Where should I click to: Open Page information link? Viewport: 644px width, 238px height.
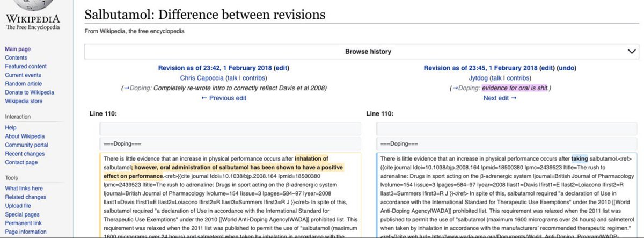coord(26,232)
